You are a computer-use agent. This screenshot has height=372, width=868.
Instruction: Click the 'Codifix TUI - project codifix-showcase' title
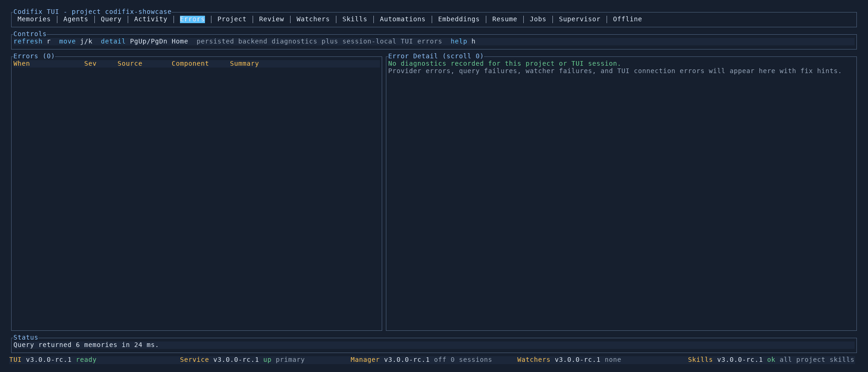(93, 12)
